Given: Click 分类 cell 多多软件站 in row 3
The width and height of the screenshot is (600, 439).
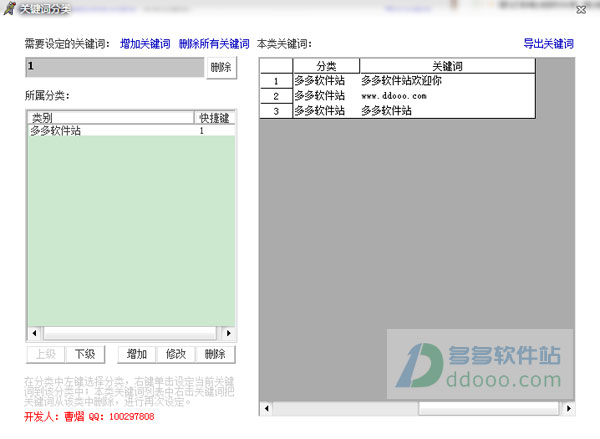Looking at the screenshot, I should (x=326, y=111).
